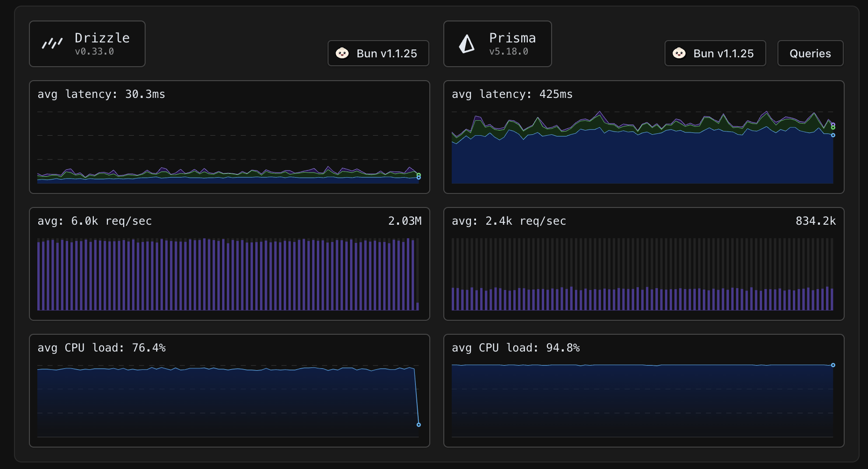Click the Prisma CPU load chart
The height and width of the screenshot is (469, 868).
[x=643, y=401]
